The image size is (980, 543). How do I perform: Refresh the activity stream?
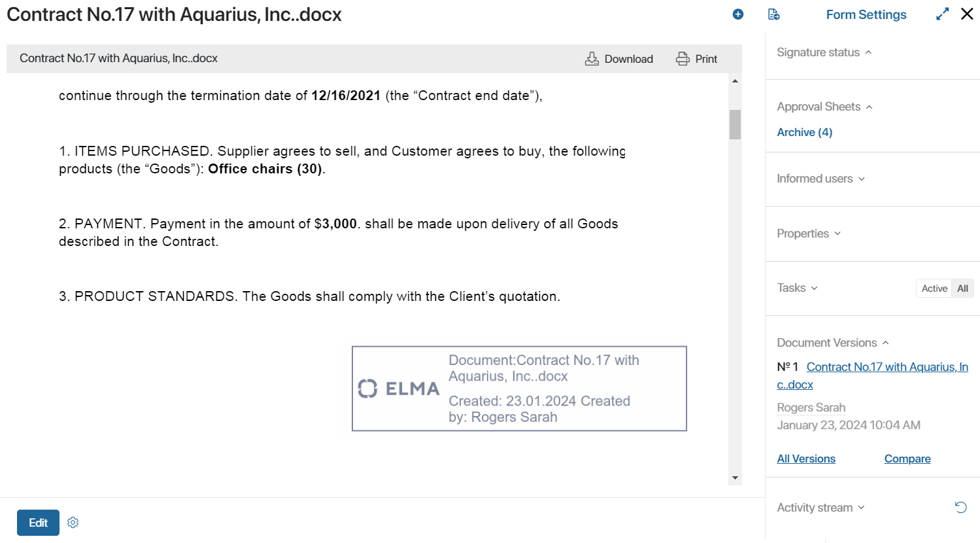pyautogui.click(x=960, y=507)
